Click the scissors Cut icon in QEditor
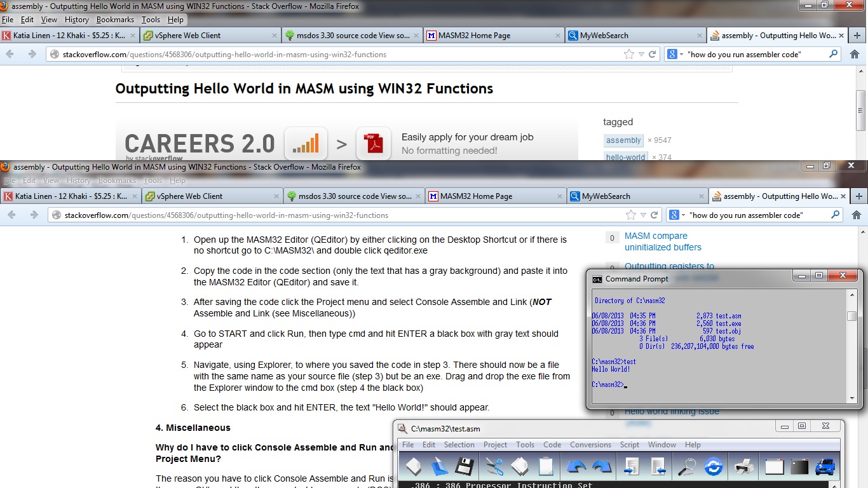This screenshot has height=488, width=868. click(x=494, y=467)
